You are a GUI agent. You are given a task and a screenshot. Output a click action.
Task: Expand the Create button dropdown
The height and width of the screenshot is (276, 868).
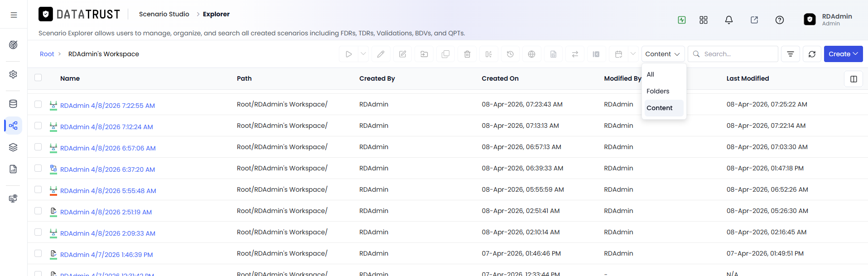(x=844, y=54)
